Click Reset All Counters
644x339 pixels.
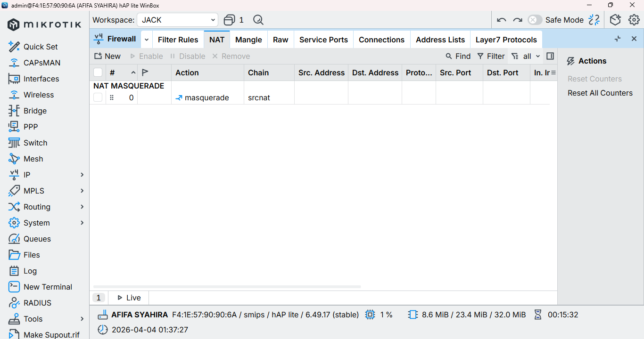(x=600, y=93)
